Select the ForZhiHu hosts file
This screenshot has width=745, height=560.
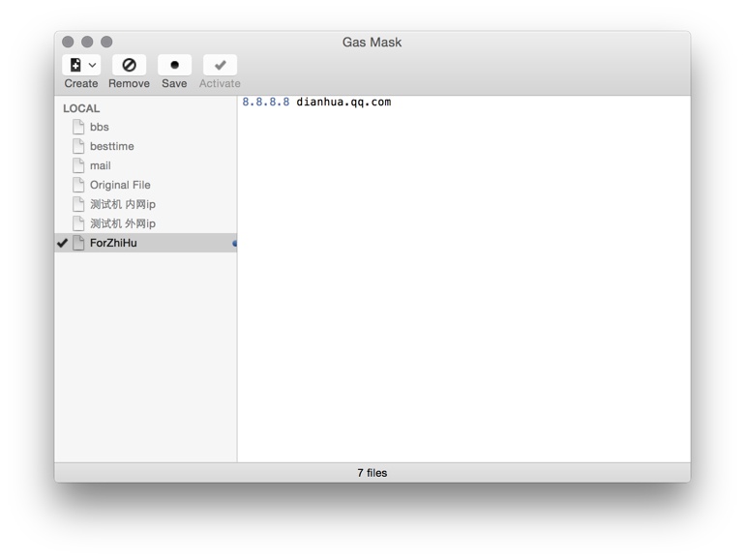pyautogui.click(x=146, y=243)
